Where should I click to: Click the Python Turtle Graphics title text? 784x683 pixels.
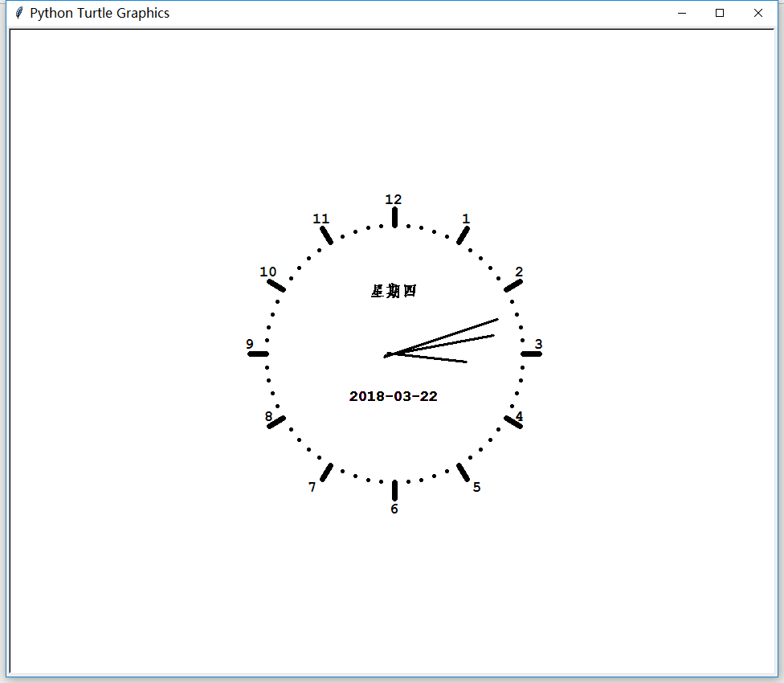pyautogui.click(x=100, y=13)
